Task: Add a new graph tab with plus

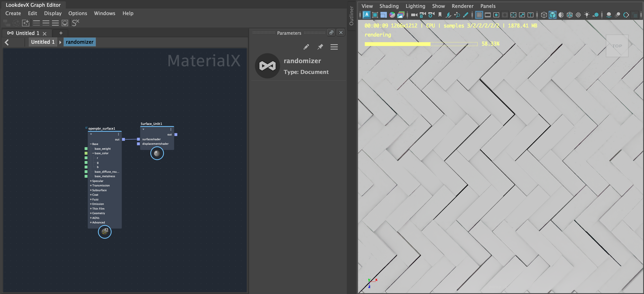Action: [61, 33]
